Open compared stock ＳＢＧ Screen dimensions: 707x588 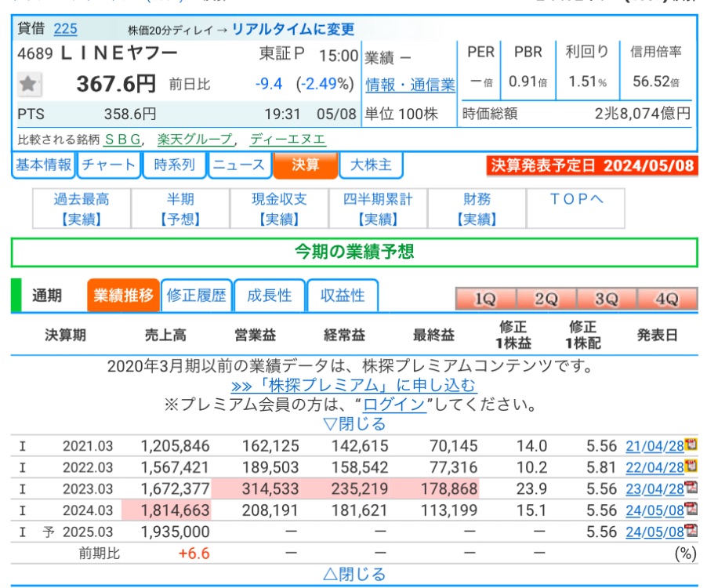(122, 140)
